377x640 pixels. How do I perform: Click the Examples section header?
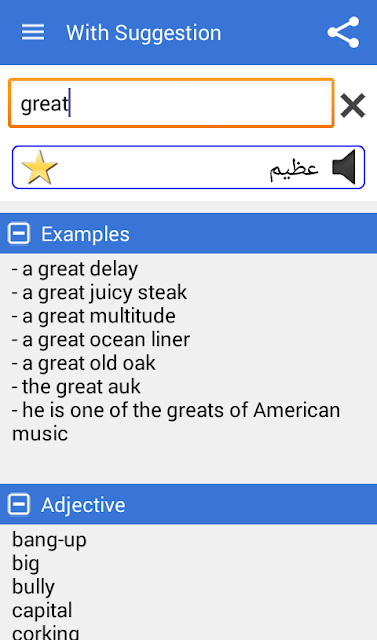(188, 233)
